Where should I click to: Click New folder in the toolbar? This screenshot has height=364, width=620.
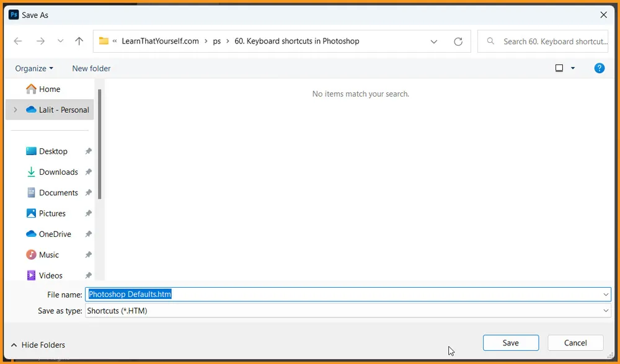tap(91, 68)
